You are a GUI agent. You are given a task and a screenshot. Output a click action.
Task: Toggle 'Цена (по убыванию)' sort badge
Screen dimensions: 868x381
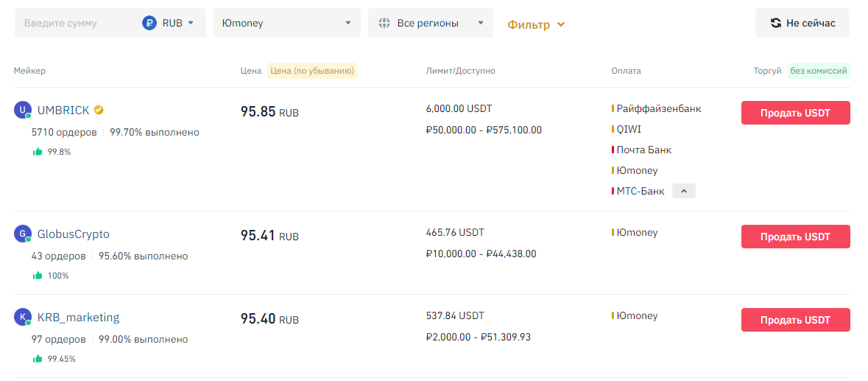(x=312, y=71)
